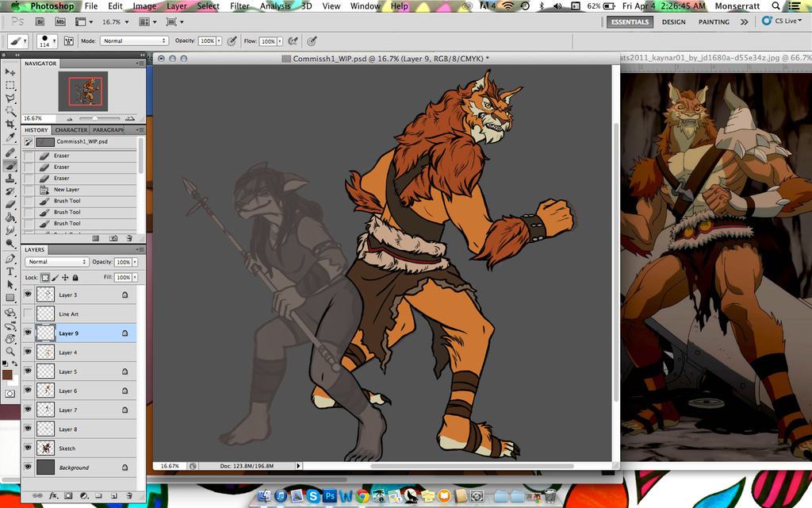Open the Window menu
Image resolution: width=812 pixels, height=508 pixels.
365,6
